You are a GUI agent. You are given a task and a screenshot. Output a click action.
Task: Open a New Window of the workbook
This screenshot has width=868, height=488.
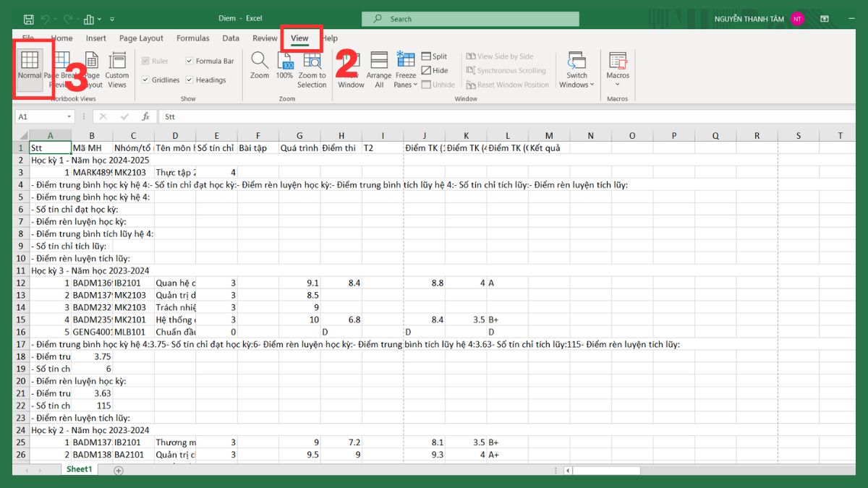351,69
